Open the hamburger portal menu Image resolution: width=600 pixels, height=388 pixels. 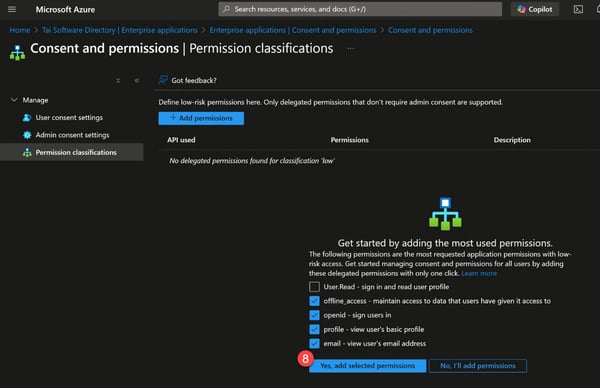point(12,9)
